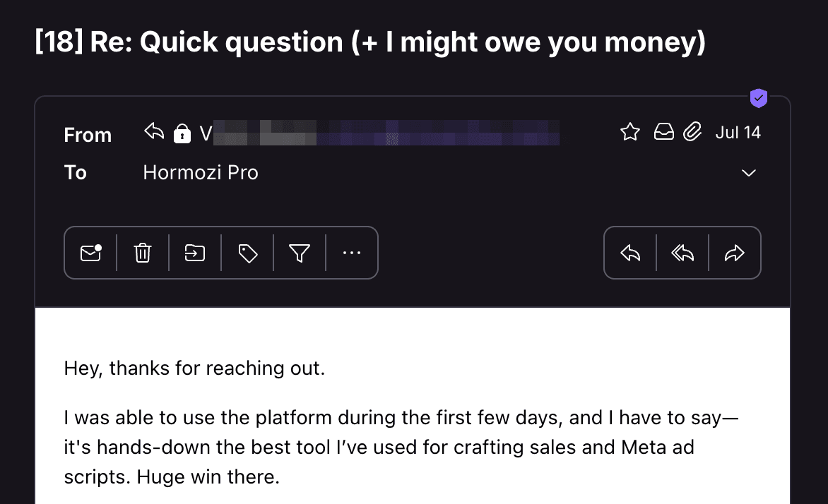This screenshot has width=828, height=504.
Task: Click the paperclip attachment icon
Action: tap(693, 132)
